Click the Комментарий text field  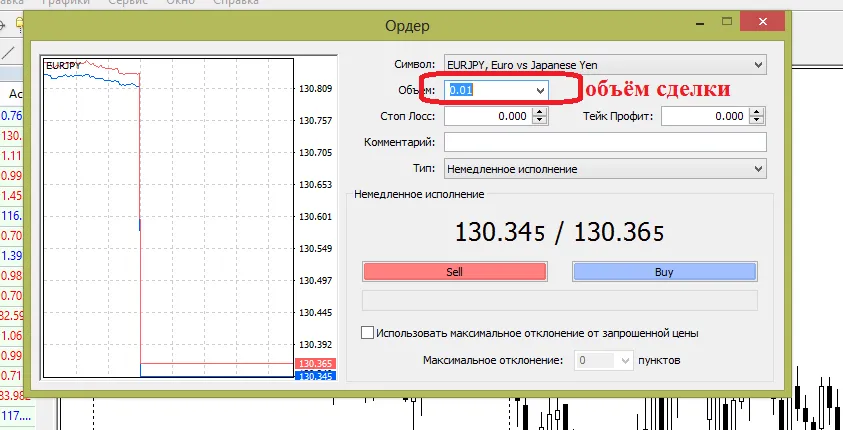(605, 142)
